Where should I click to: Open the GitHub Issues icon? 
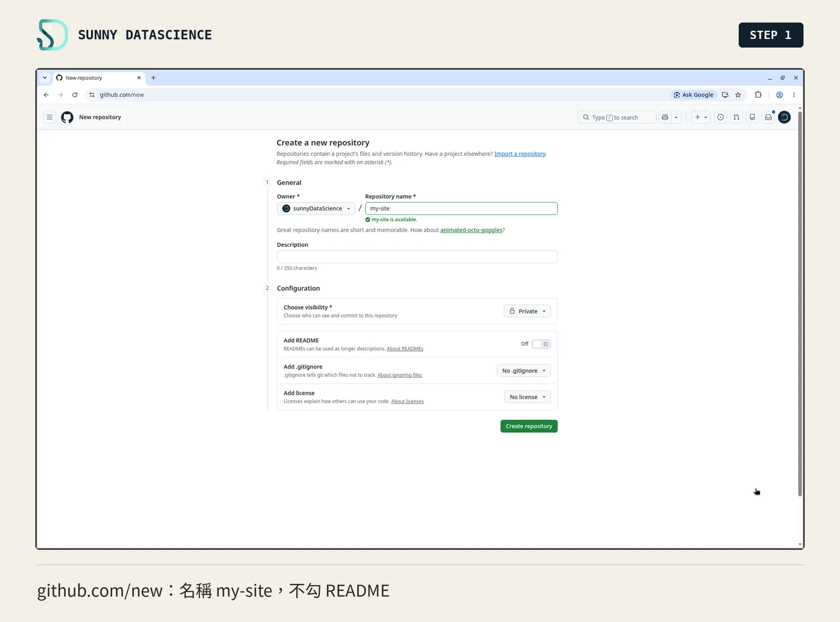click(720, 117)
